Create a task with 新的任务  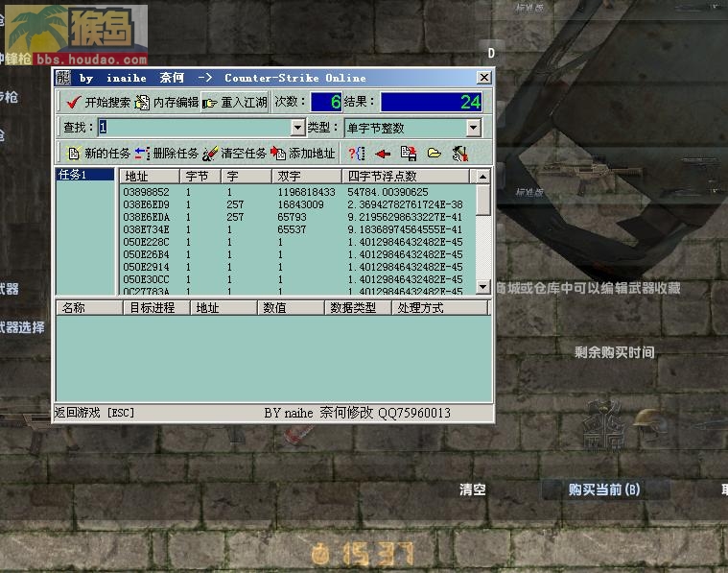click(99, 154)
